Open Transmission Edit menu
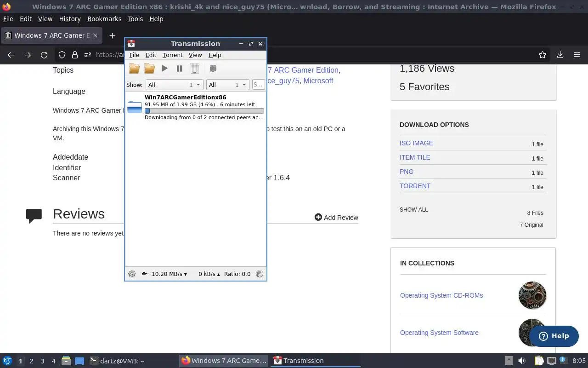This screenshot has height=368, width=588. (151, 55)
